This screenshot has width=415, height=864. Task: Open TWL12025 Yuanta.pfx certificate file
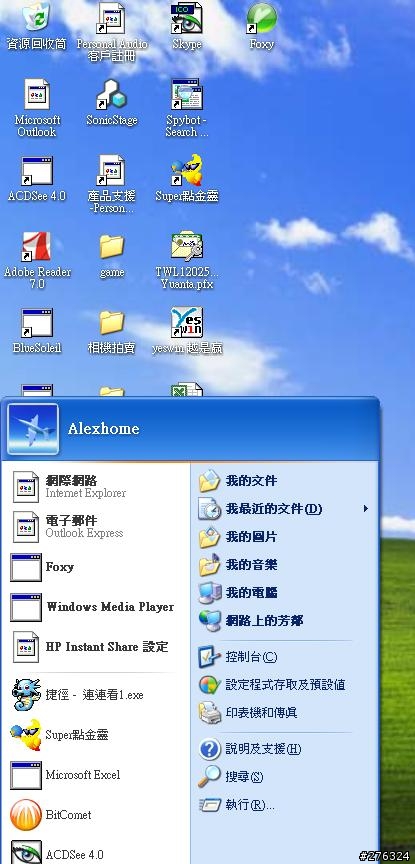[187, 260]
